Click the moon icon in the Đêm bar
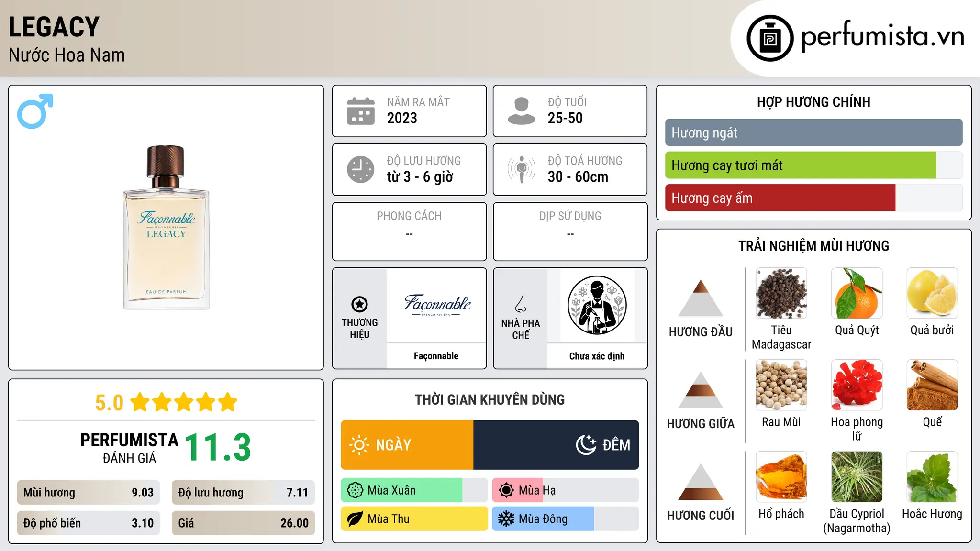Image resolution: width=980 pixels, height=551 pixels. tap(586, 445)
